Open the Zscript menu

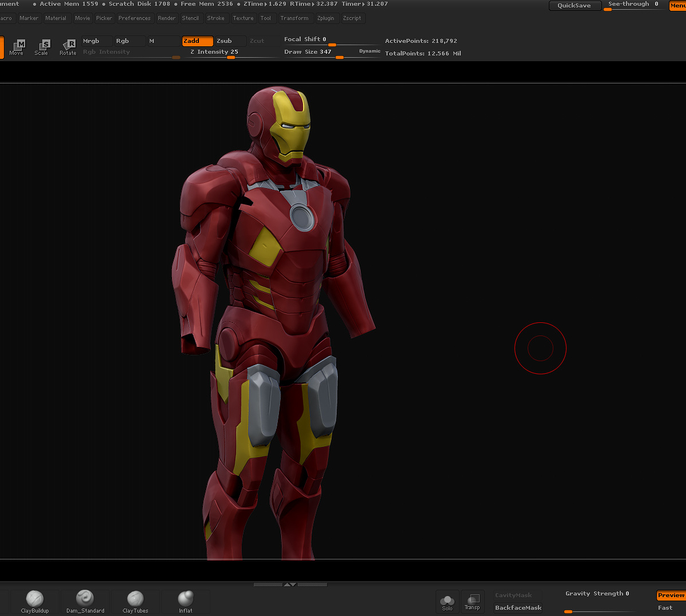click(352, 18)
